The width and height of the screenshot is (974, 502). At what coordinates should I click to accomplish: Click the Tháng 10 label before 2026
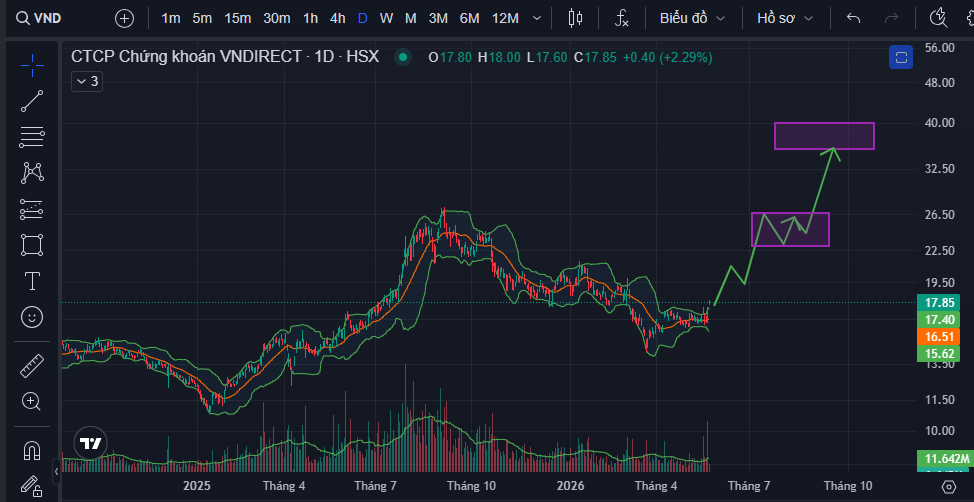click(x=471, y=486)
